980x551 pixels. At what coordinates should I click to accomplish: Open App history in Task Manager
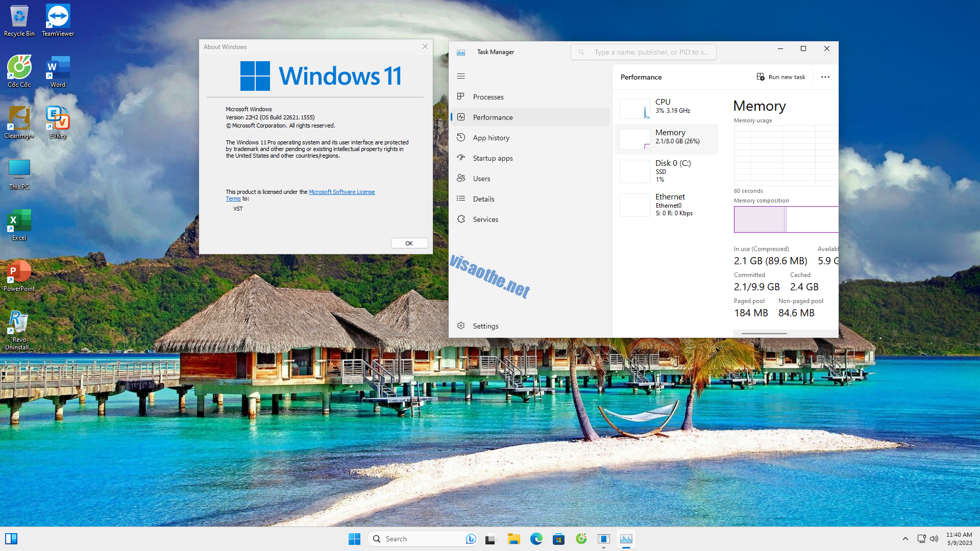point(530,138)
